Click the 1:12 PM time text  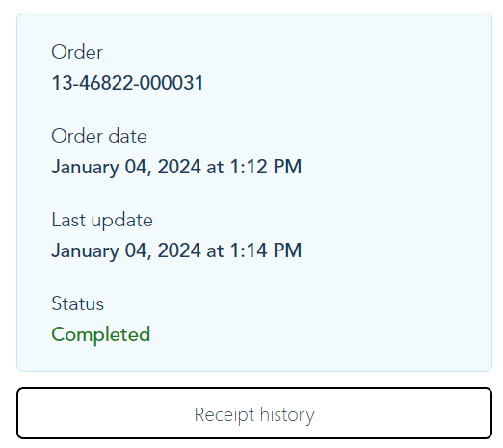pyautogui.click(x=266, y=167)
